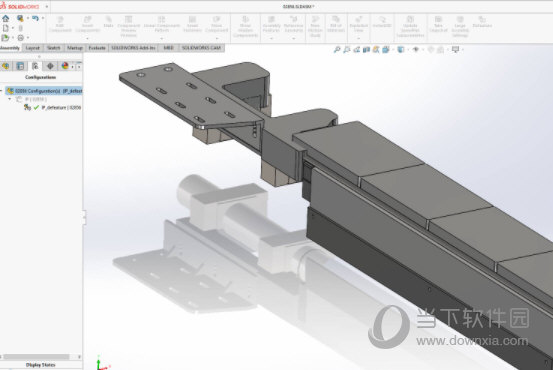Open dropdown under Reference Geometry
Viewport: 553px width, 370px height.
293,38
